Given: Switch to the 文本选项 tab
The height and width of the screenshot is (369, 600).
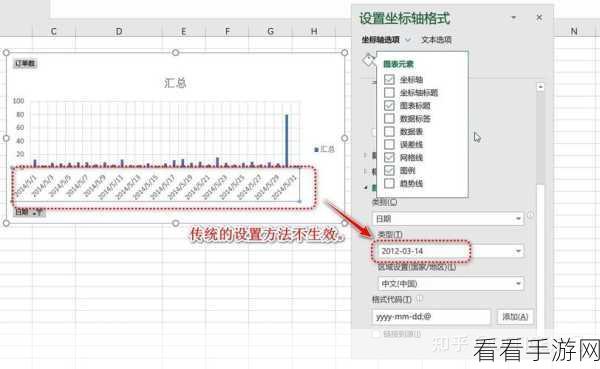Looking at the screenshot, I should [436, 39].
